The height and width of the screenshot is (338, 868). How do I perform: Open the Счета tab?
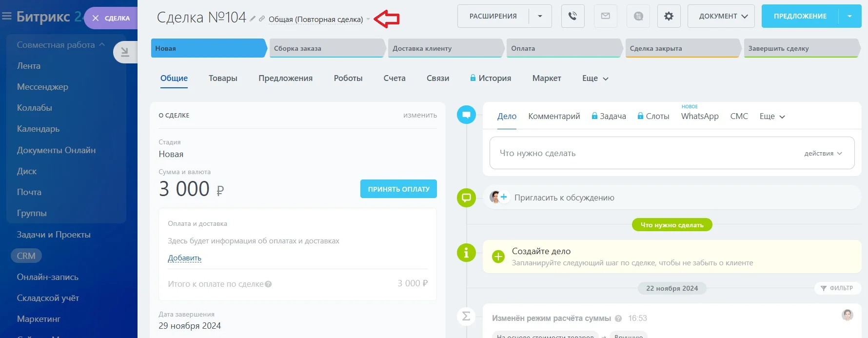[x=395, y=78]
